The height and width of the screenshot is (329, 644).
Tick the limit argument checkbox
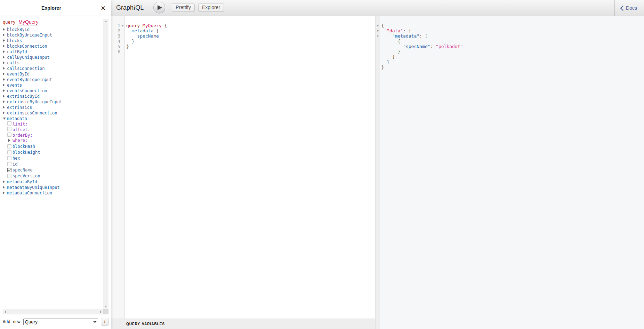(9, 124)
